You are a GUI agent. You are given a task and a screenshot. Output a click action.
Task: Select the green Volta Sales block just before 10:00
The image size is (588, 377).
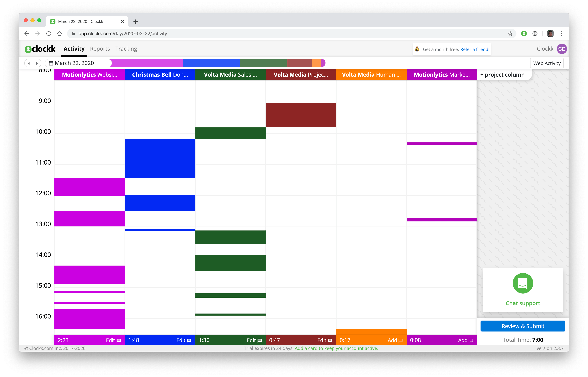231,133
